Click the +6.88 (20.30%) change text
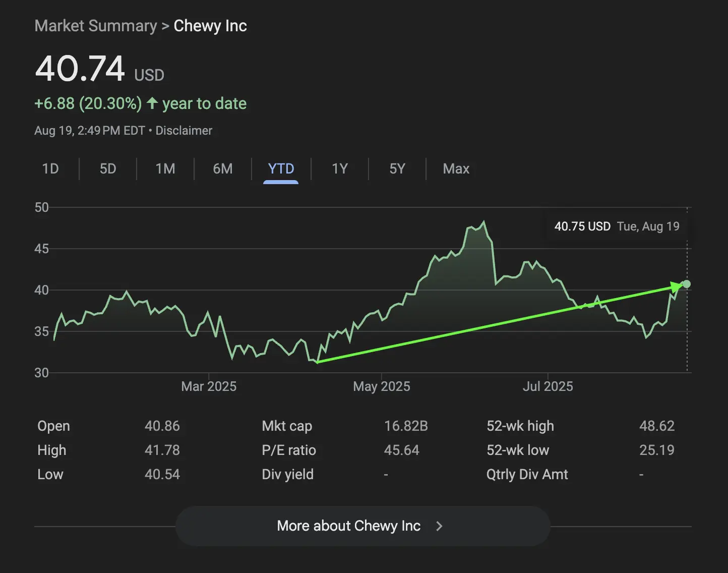This screenshot has width=728, height=573. pos(88,103)
